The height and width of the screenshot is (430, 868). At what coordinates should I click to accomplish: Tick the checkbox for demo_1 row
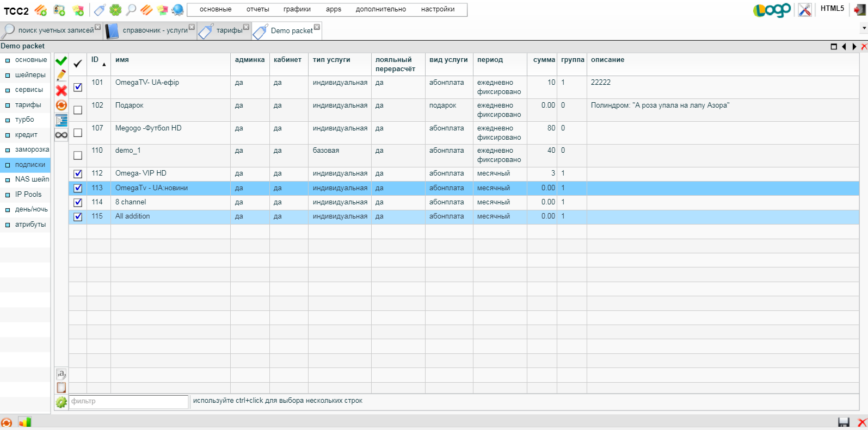[x=78, y=155]
